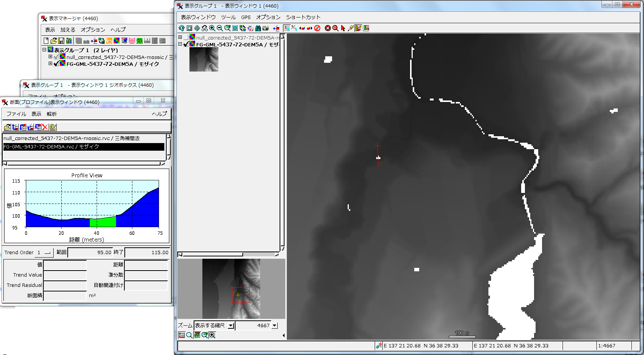644x355 pixels.
Task: Select null_corrected mosaic.rvc entry in profile list
Action: [x=72, y=138]
